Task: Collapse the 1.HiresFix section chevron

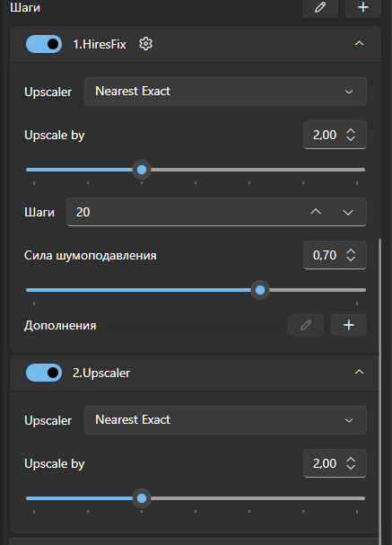Action: click(359, 44)
